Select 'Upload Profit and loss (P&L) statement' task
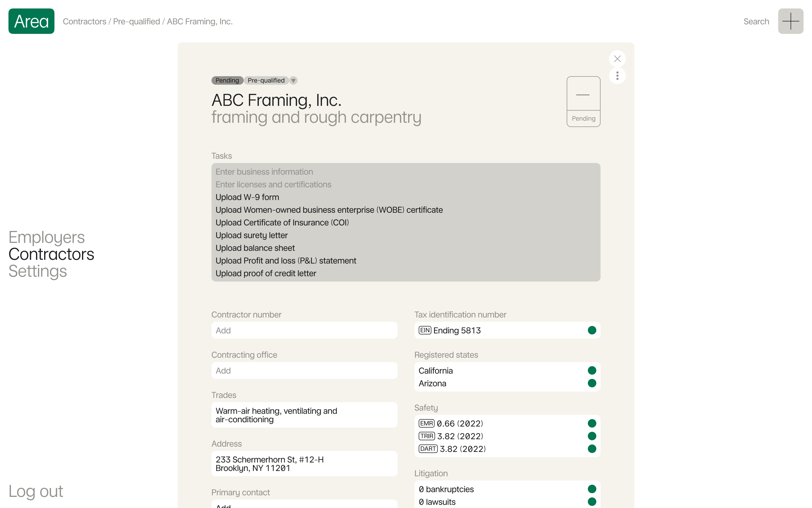Image resolution: width=812 pixels, height=508 pixels. [x=406, y=261]
